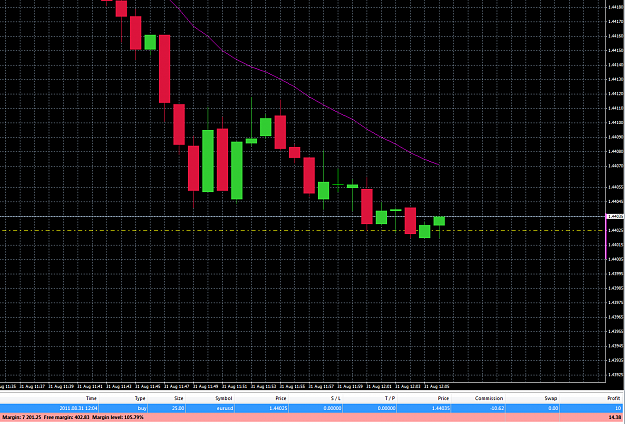Screen dimensions: 625x424
Task: Select the -10.62 commission cell
Action: pos(495,408)
